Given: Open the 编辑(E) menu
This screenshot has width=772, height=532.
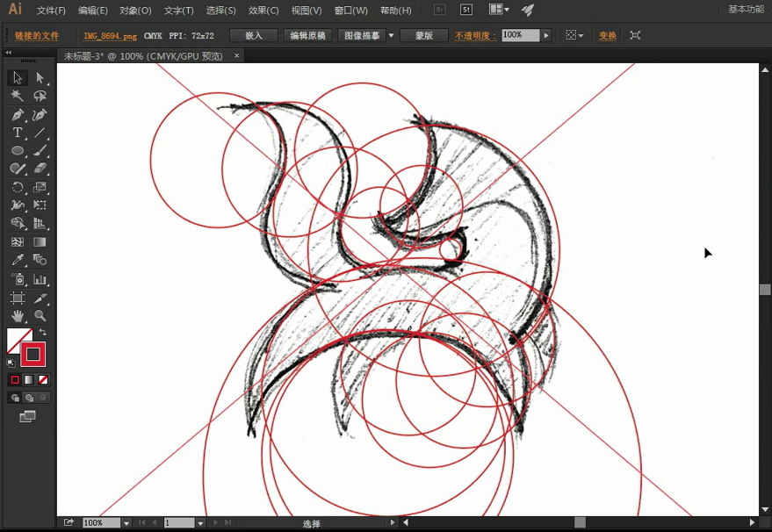Looking at the screenshot, I should 92,11.
